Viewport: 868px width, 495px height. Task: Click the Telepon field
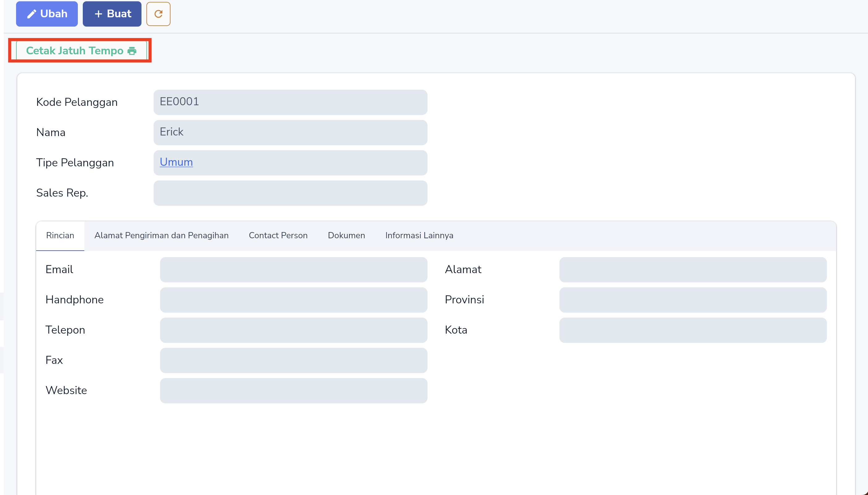click(294, 330)
